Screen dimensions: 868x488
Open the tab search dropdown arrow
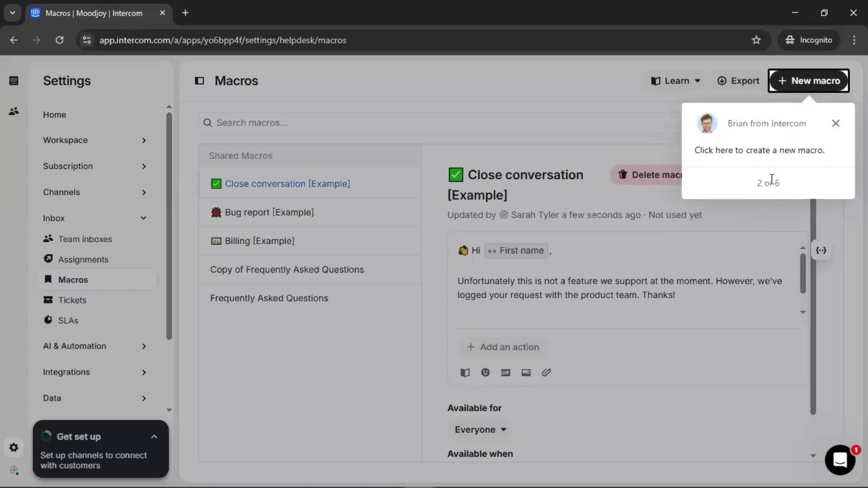coord(12,13)
